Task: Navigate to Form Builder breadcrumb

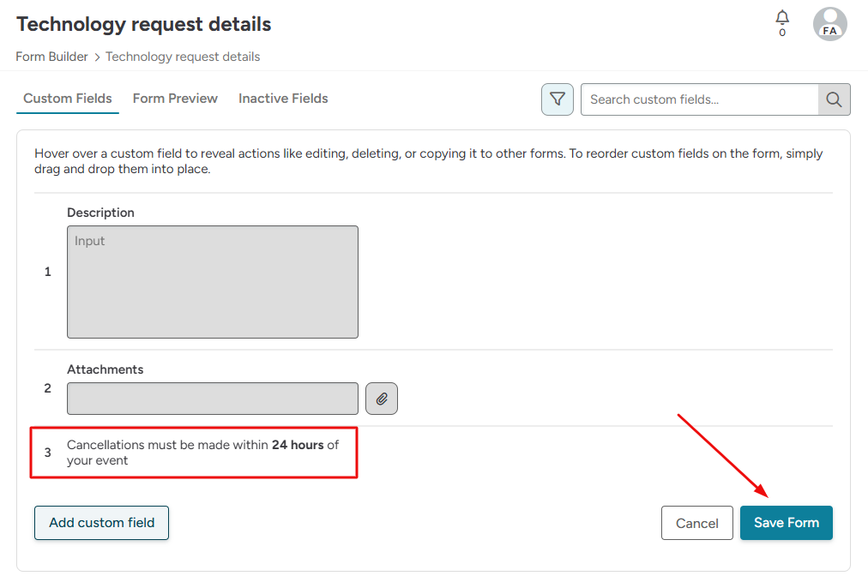Action: click(51, 57)
